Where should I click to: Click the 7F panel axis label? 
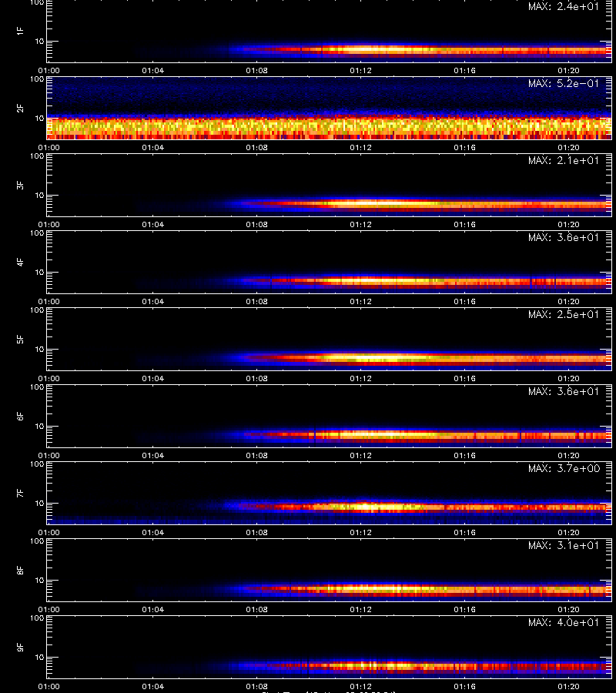(20, 494)
